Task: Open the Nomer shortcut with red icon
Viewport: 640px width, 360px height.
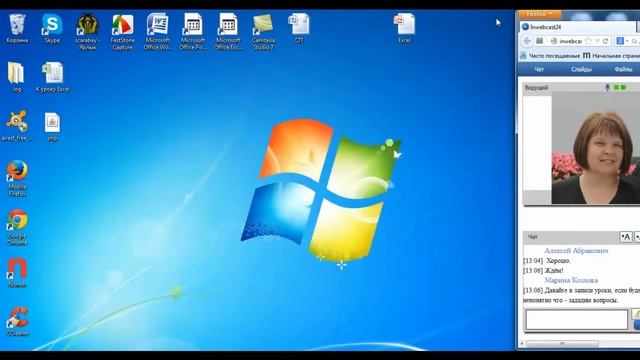Action: coord(17,273)
